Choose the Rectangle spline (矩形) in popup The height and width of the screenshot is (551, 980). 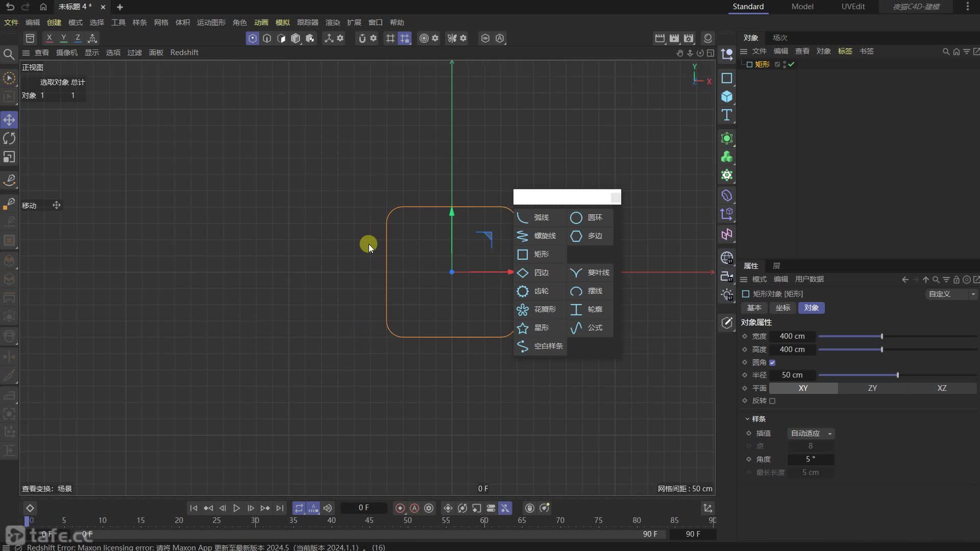(540, 254)
